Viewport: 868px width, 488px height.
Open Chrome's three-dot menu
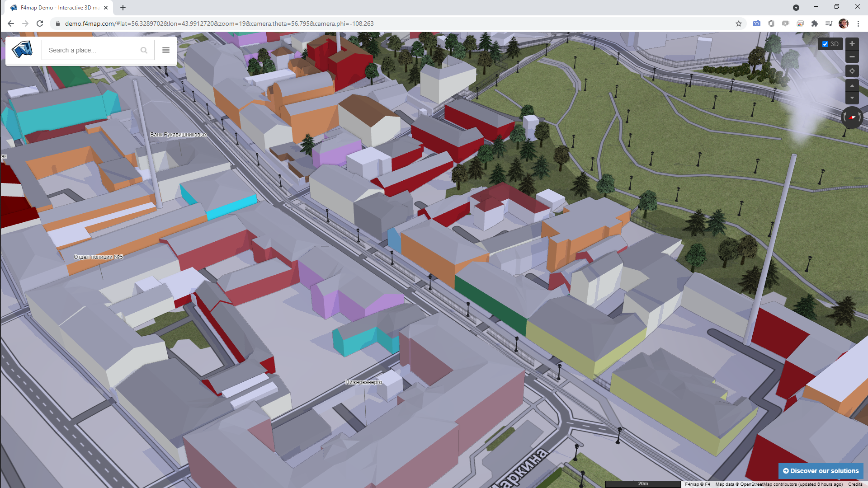click(859, 23)
